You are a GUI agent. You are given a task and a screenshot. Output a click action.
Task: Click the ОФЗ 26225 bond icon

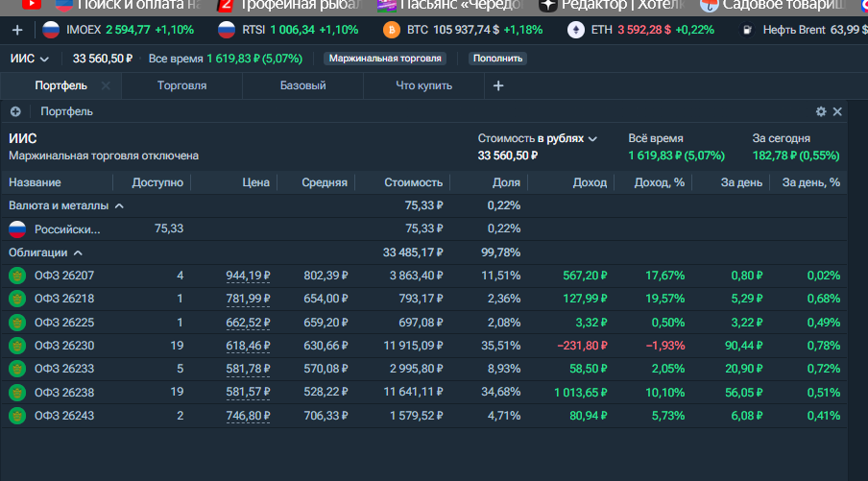(x=17, y=323)
